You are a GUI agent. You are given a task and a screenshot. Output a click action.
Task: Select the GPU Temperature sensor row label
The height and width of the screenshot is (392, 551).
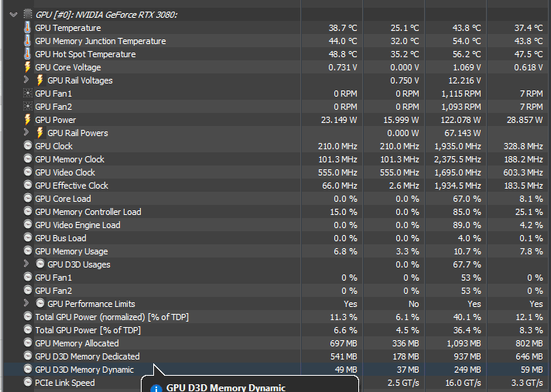[68, 28]
